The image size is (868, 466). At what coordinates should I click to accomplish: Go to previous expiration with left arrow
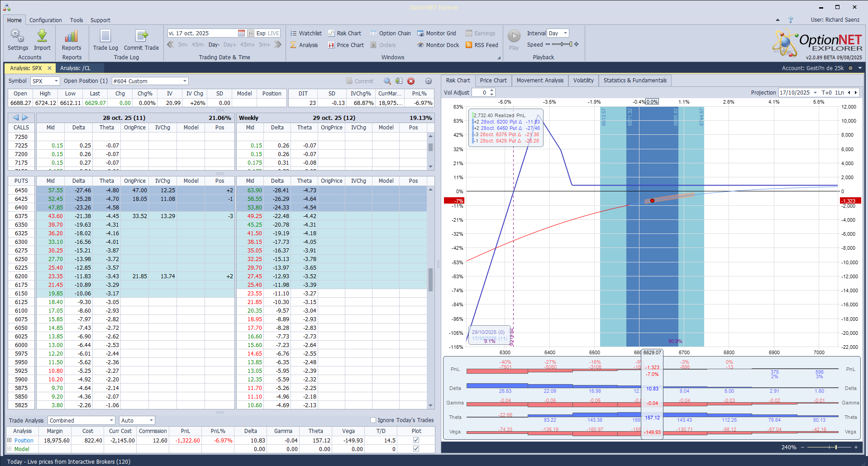(x=16, y=118)
